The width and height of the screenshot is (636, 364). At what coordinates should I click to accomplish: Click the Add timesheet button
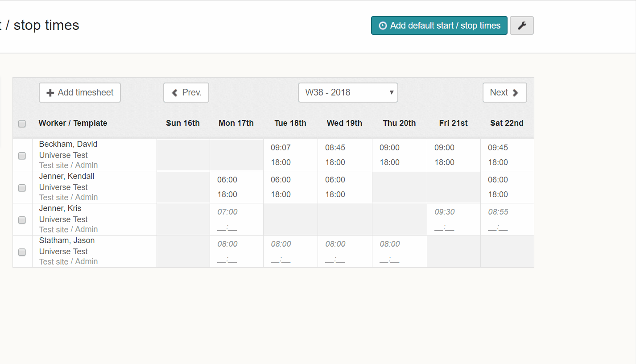[80, 93]
